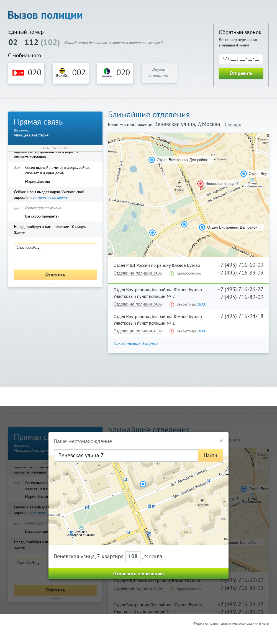
Task: Click the red Веневская улица 7 map pin
Action: point(200,184)
